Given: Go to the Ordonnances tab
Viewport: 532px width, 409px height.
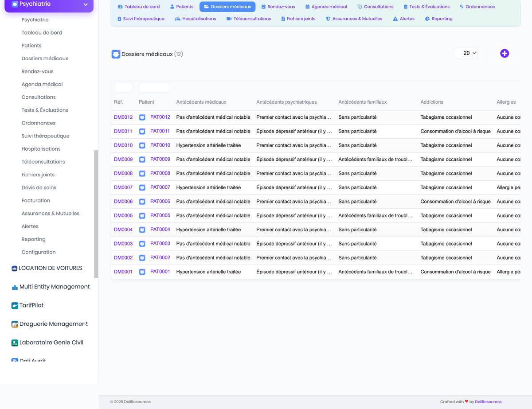Looking at the screenshot, I should click(x=477, y=7).
